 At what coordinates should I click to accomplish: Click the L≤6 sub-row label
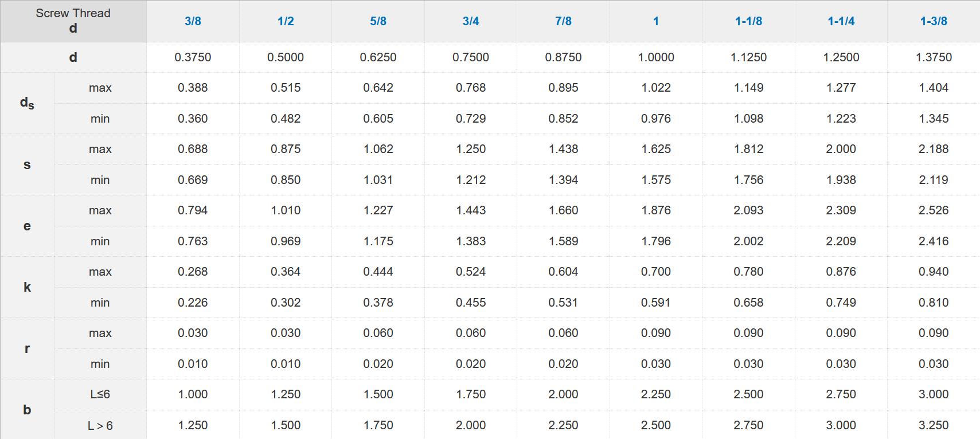pyautogui.click(x=100, y=394)
